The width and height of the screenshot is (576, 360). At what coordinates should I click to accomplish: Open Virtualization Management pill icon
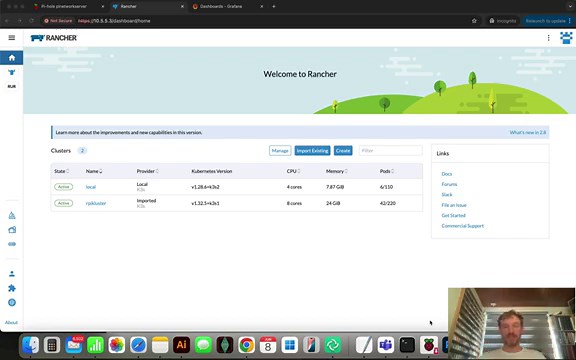(x=12, y=244)
